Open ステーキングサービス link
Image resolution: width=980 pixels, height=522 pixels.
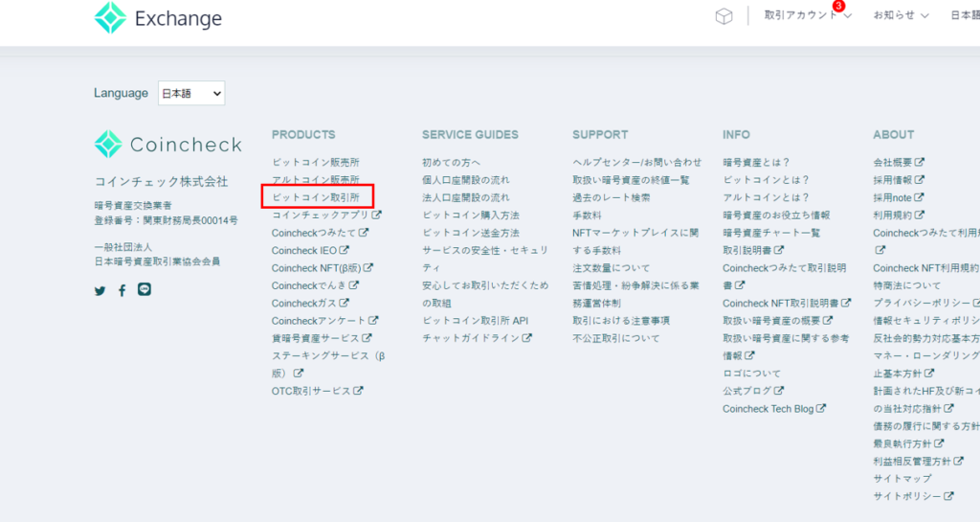click(x=328, y=364)
